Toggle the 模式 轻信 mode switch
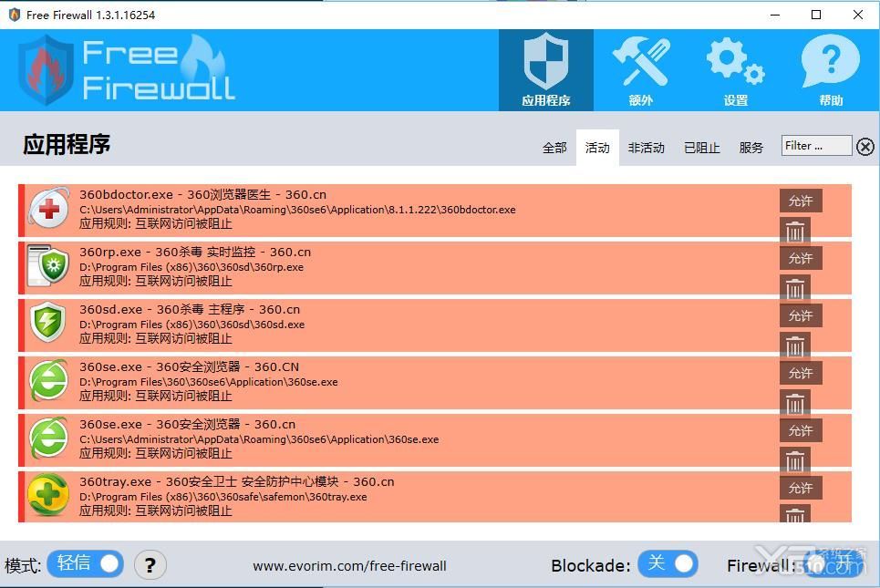This screenshot has height=588, width=880. tap(86, 563)
